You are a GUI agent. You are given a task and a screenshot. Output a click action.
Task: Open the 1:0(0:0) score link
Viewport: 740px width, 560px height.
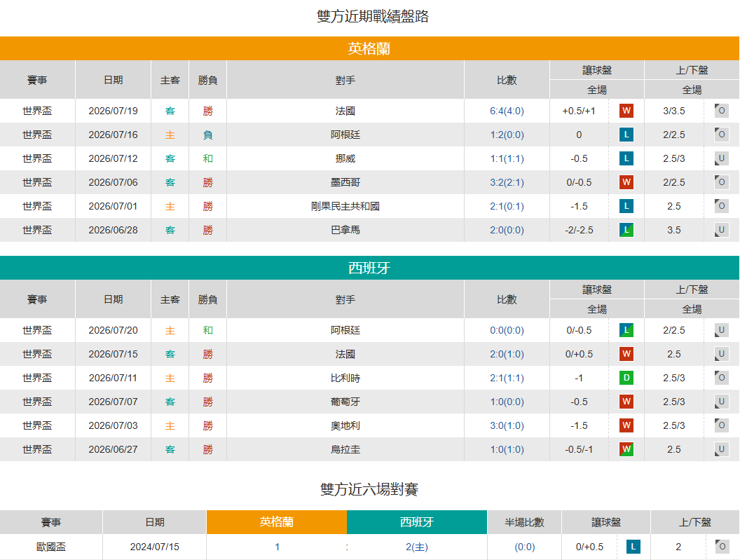(507, 402)
